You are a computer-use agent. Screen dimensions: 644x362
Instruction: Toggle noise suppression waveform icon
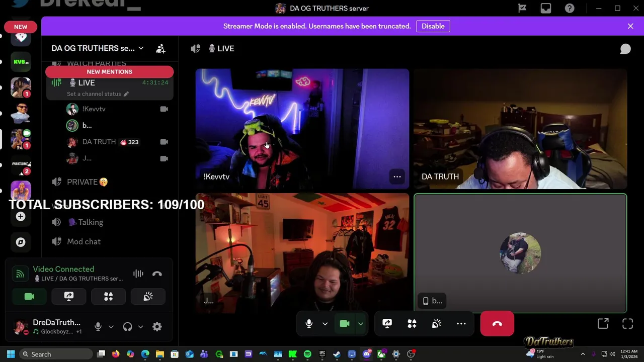[138, 274]
